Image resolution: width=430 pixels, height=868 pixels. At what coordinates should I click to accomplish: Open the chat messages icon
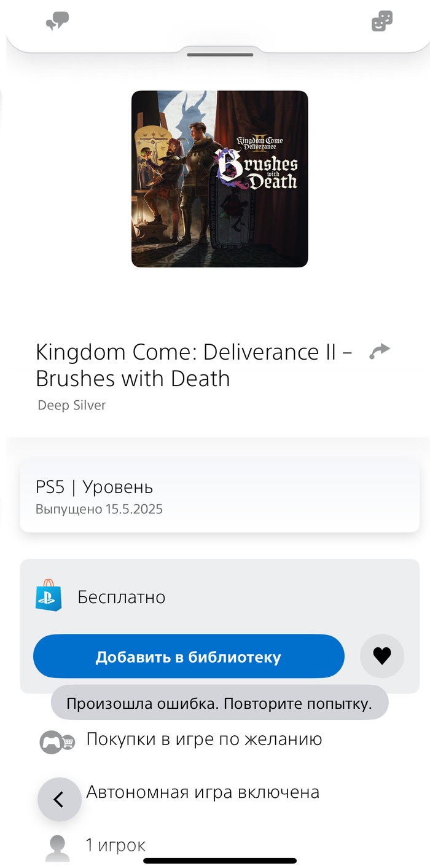point(57,22)
